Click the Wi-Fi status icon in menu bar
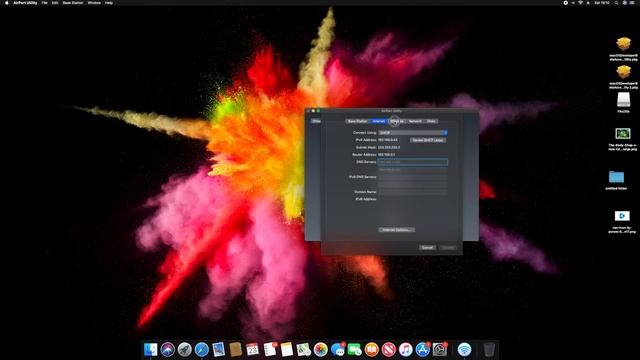The width and height of the screenshot is (640, 360). [x=580, y=3]
